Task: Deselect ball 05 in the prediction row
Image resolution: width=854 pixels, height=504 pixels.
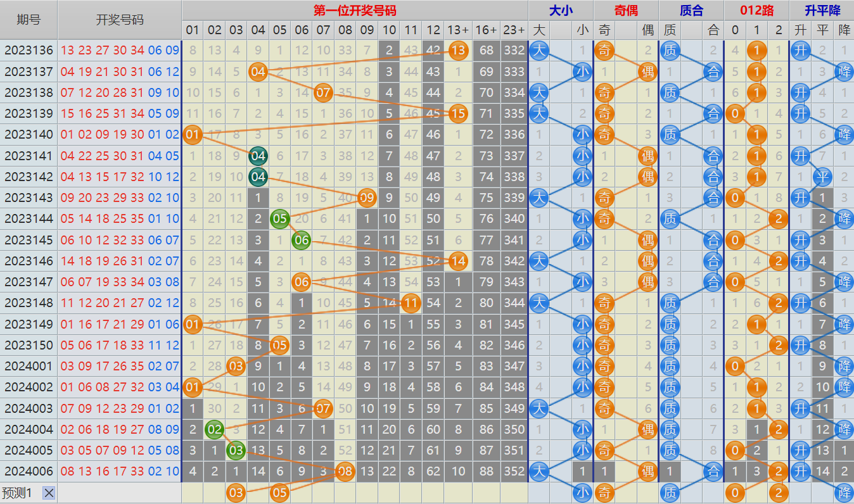Action: click(x=279, y=493)
